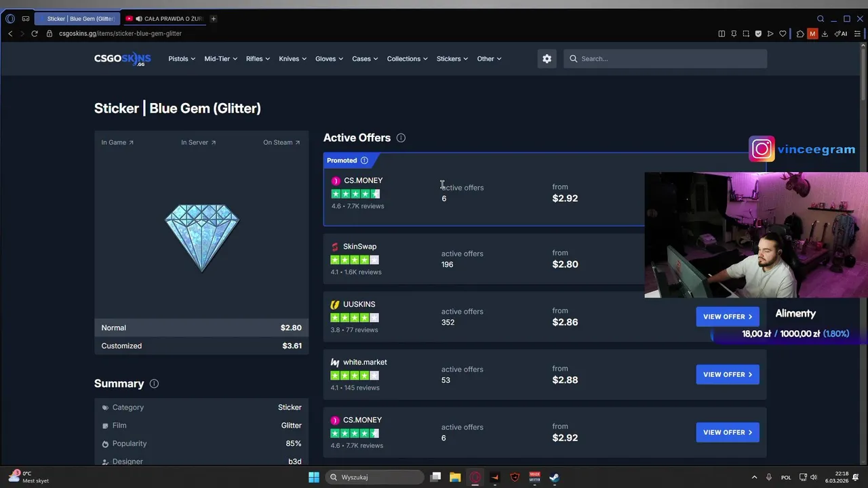
Task: Click the Windows taskbar search box
Action: (x=374, y=477)
